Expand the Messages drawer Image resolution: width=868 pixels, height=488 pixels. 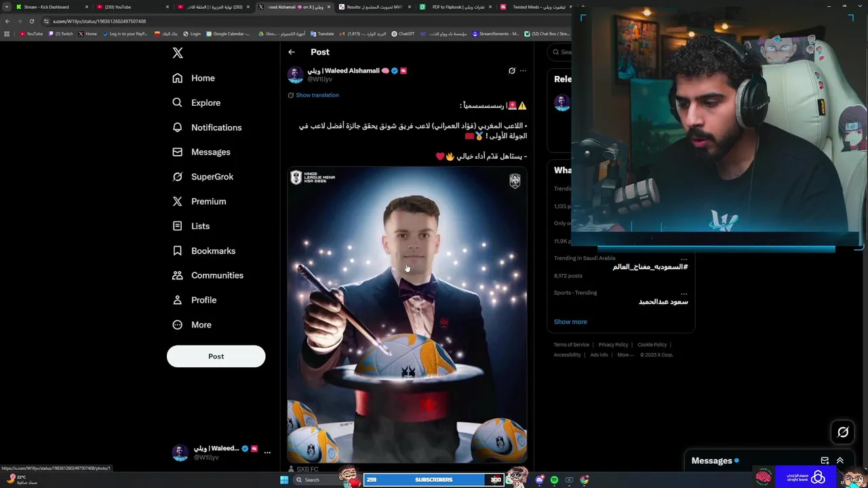pyautogui.click(x=840, y=461)
